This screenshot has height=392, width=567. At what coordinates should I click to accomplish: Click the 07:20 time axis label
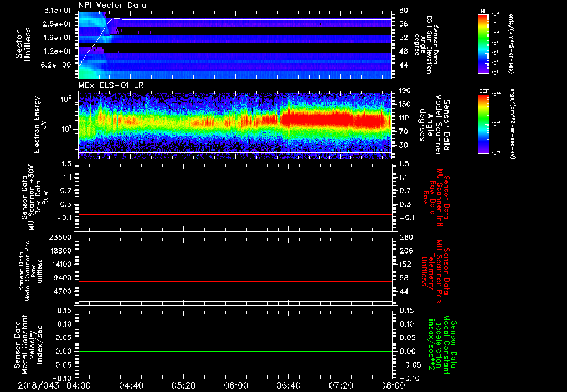pyautogui.click(x=341, y=385)
